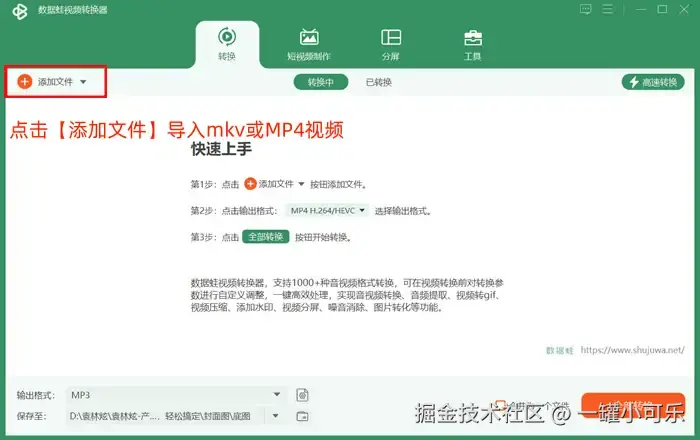Open the hamburger menu in title bar
Screen dimensions: 700x440
point(608,9)
